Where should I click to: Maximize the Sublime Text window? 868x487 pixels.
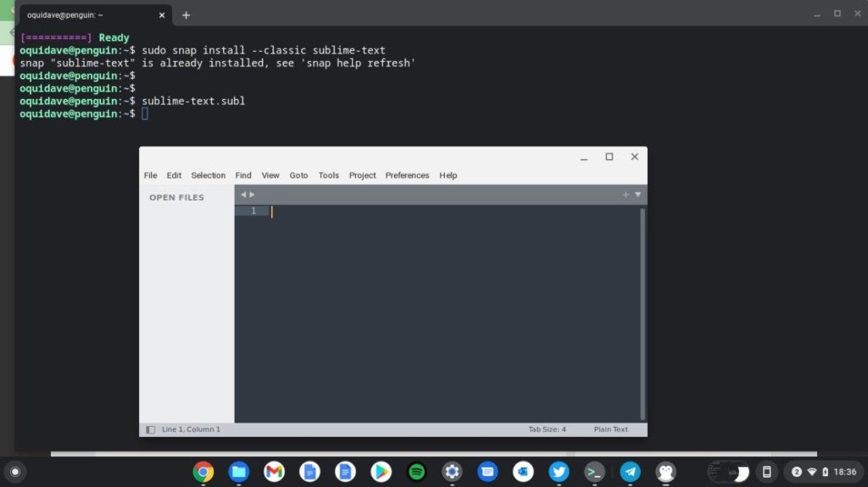click(x=609, y=157)
